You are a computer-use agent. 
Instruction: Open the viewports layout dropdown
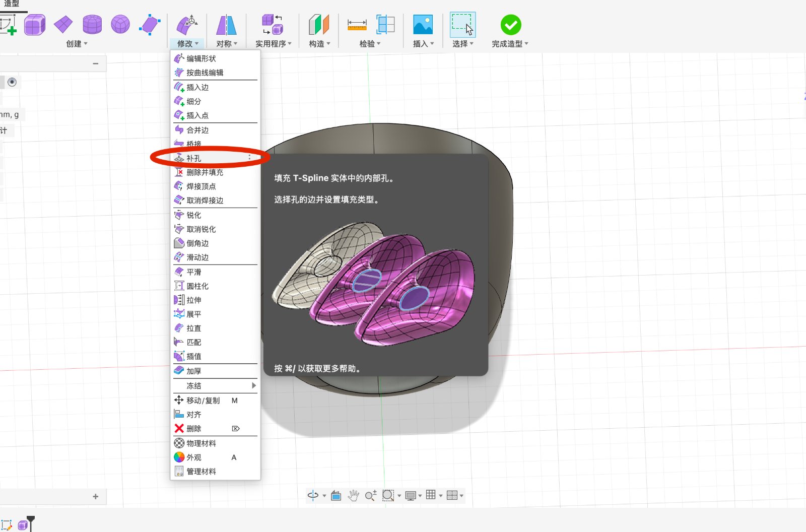pyautogui.click(x=452, y=495)
